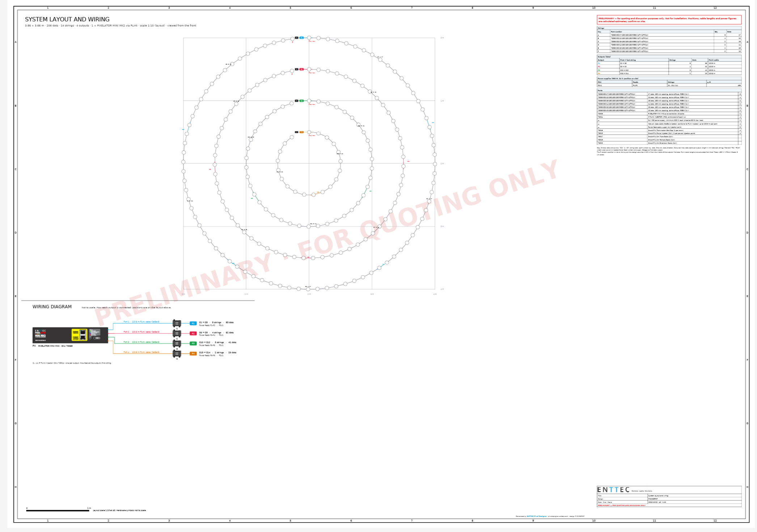Viewport: 757px width, 532px height.
Task: Click the Port 1 PLink cable label
Action: (x=141, y=322)
